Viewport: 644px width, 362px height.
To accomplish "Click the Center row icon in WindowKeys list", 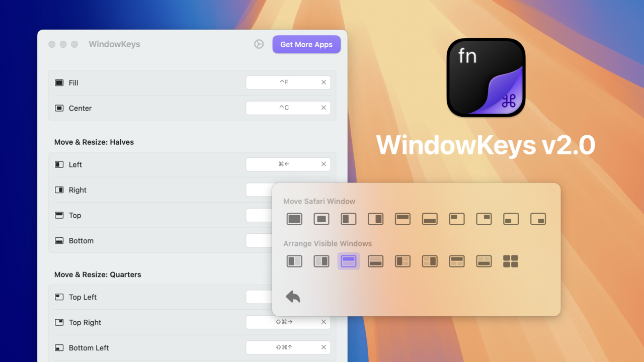I will point(59,108).
